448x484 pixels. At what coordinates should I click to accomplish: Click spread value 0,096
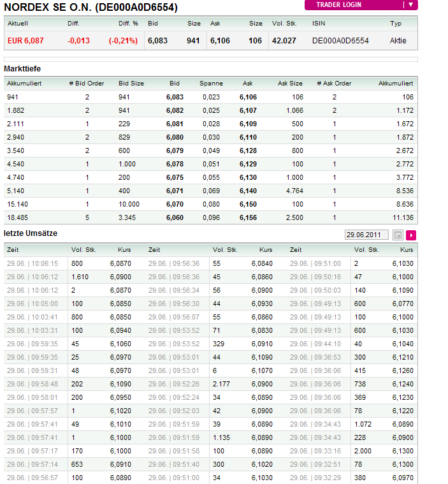point(211,217)
